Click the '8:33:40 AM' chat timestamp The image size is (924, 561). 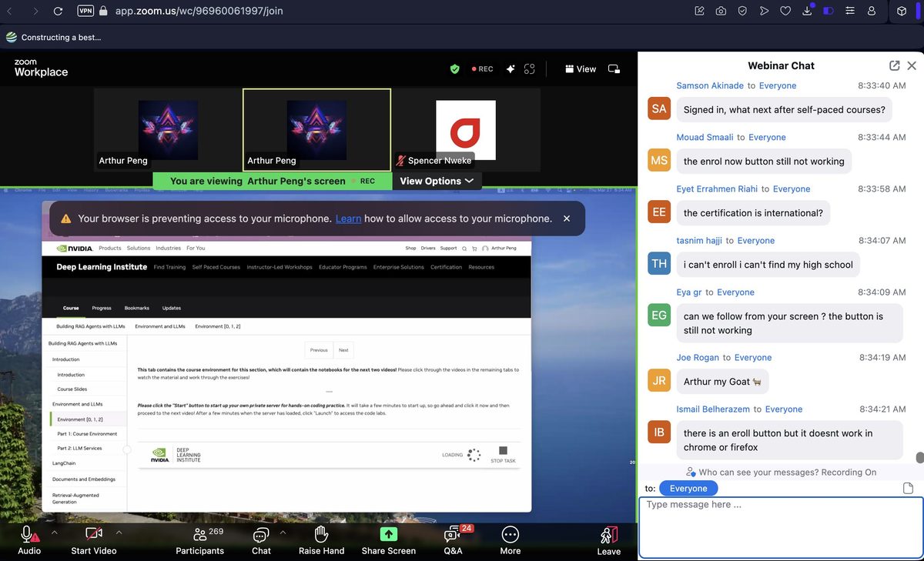(x=882, y=85)
